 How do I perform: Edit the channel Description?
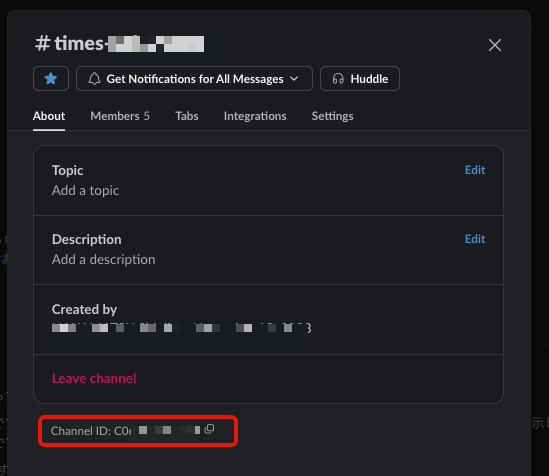click(475, 239)
